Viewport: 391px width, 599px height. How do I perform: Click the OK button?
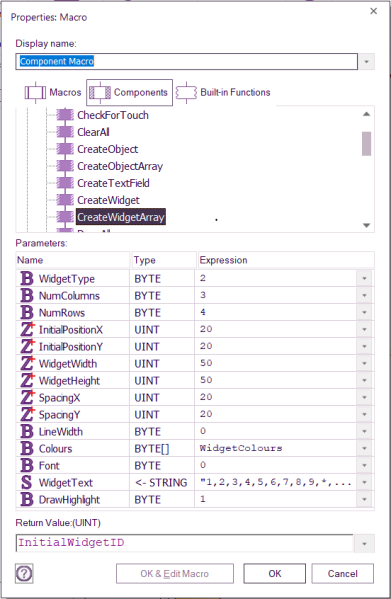coord(275,573)
